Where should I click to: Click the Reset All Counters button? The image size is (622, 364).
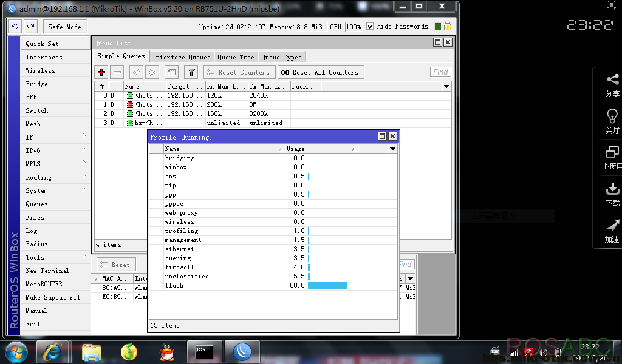(321, 72)
